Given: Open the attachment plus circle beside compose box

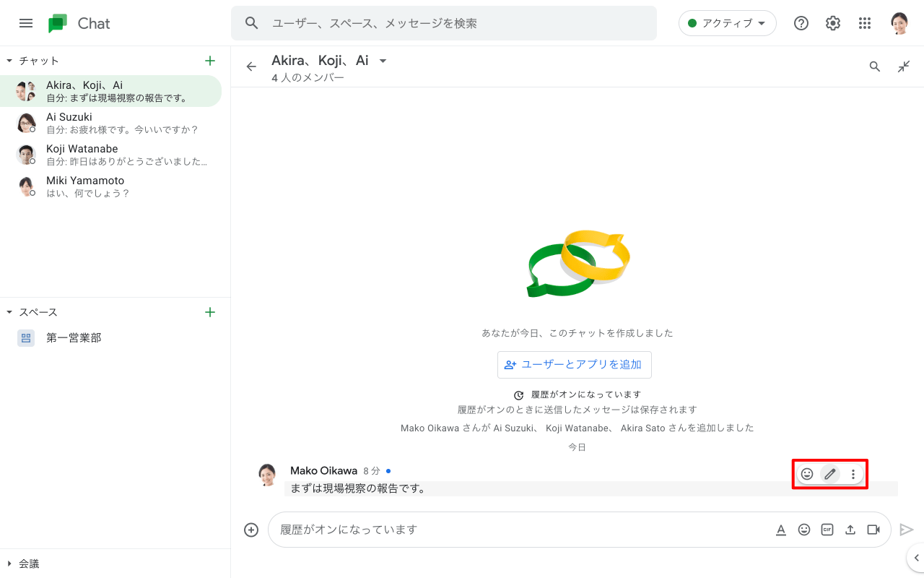Looking at the screenshot, I should 251,530.
